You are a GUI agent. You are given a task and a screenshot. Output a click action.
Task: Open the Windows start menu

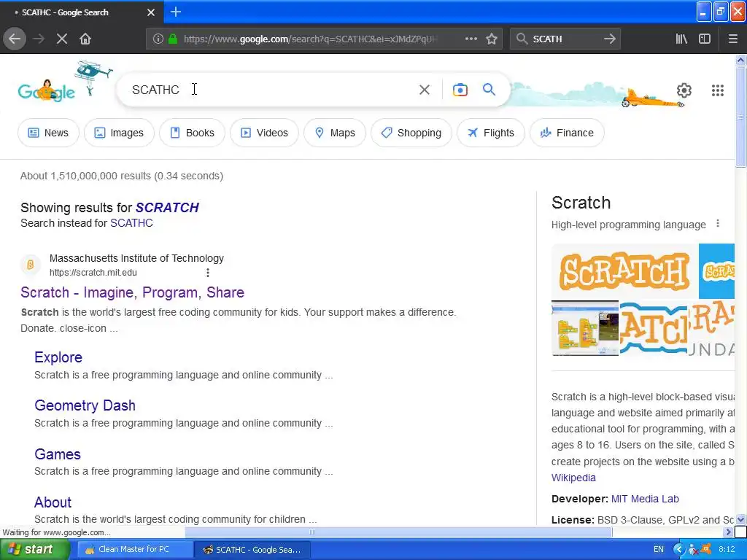point(34,549)
